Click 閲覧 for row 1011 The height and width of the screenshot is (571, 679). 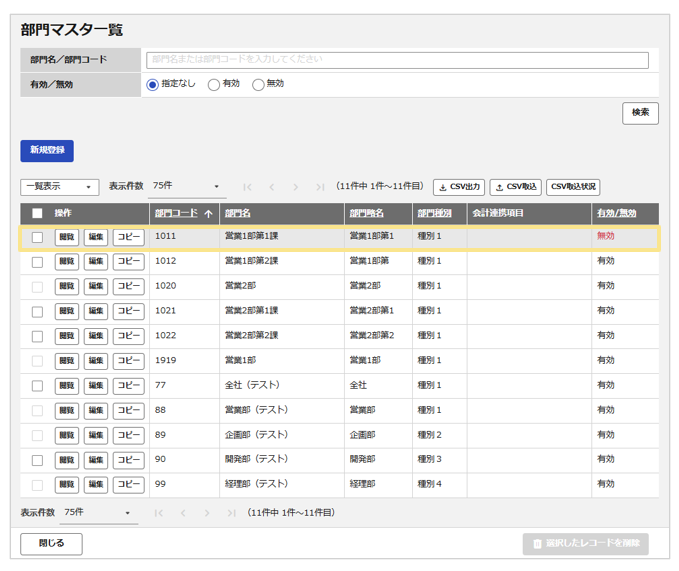(67, 237)
